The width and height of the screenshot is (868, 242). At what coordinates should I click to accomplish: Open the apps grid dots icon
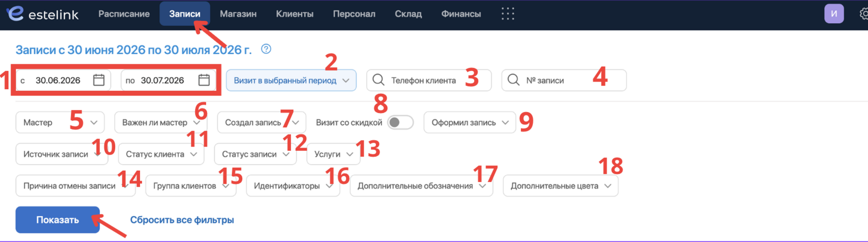click(508, 14)
